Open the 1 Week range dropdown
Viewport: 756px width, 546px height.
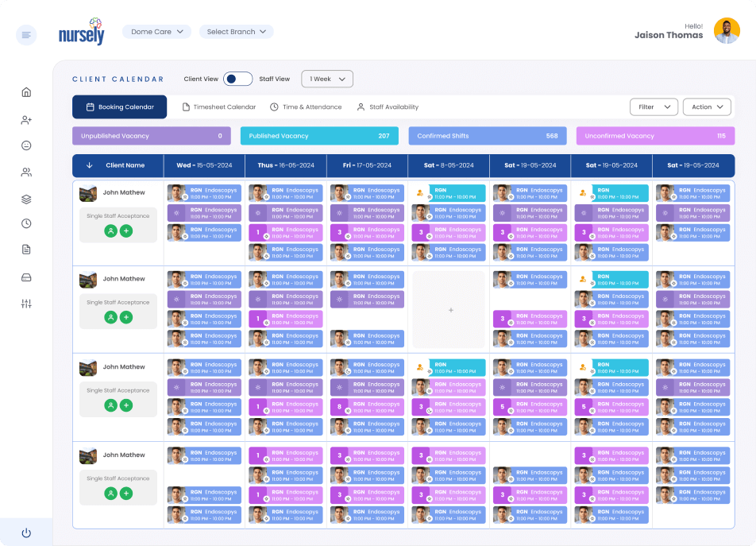[x=327, y=79]
